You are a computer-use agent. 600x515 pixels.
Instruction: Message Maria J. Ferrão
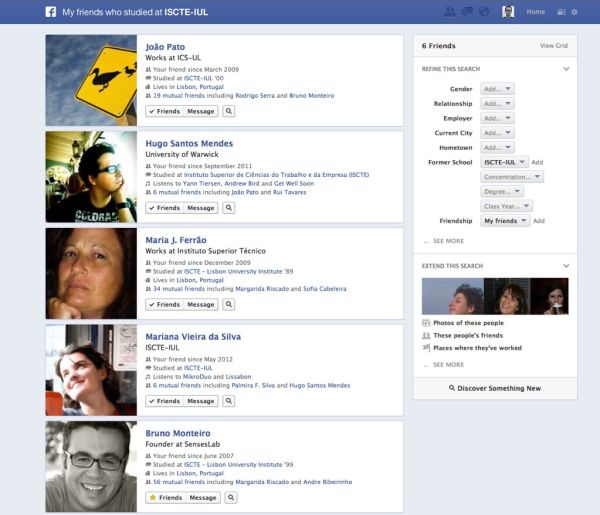pyautogui.click(x=201, y=305)
